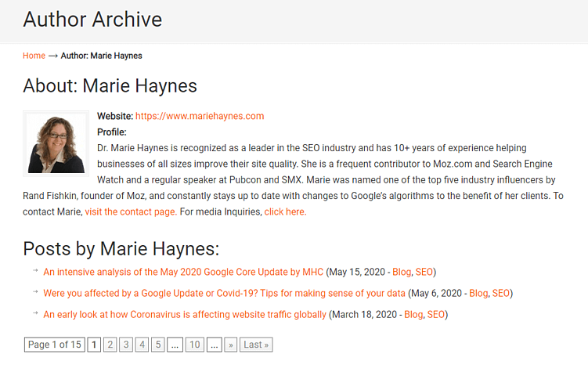
Task: Read the Google Update or Covid-19 tips post
Action: [225, 293]
